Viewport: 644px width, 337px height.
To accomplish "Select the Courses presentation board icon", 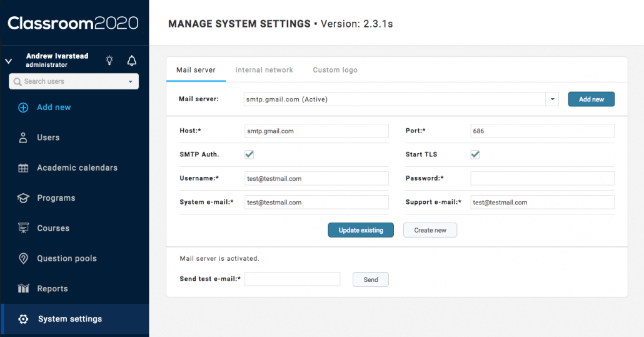I will [x=23, y=228].
